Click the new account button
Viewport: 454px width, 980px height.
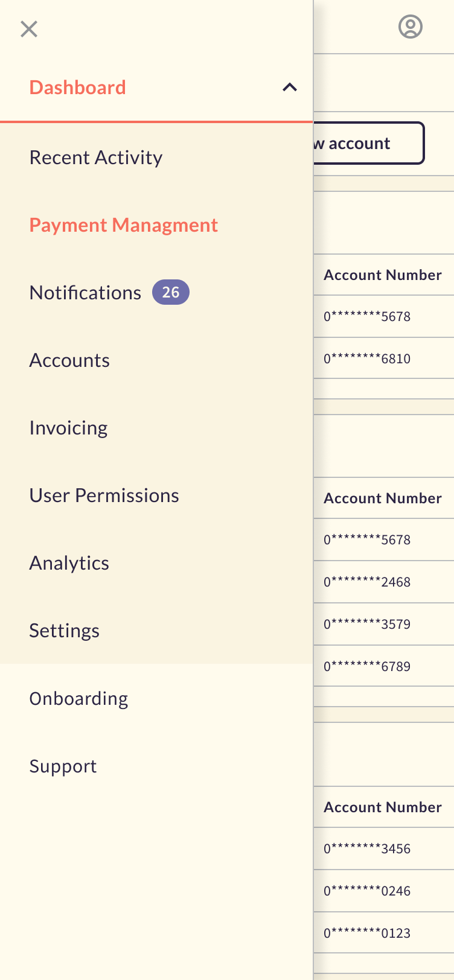click(x=368, y=143)
